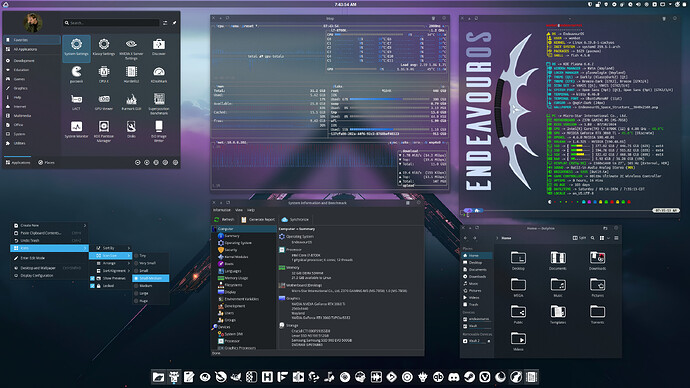Open the Downloads folder in Dolphin's file view
The height and width of the screenshot is (388, 690).
(598, 260)
